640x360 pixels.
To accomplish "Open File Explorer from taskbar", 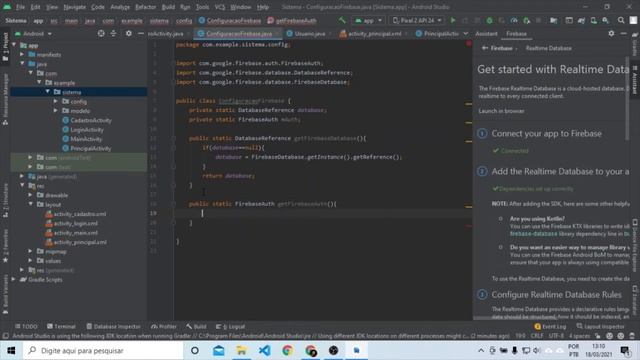I will click(241, 350).
